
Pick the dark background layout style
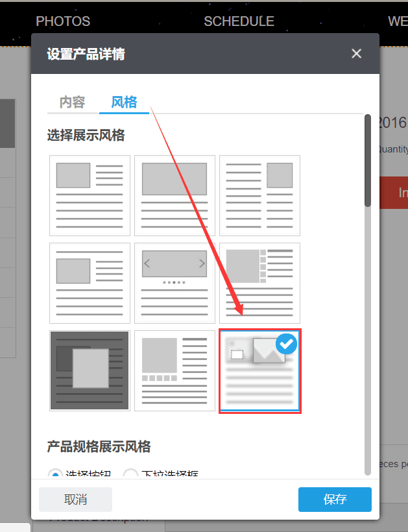90,370
